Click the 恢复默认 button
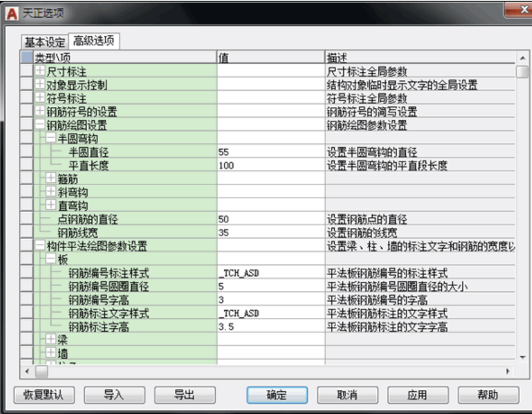Image resolution: width=532 pixels, height=414 pixels. coord(44,395)
